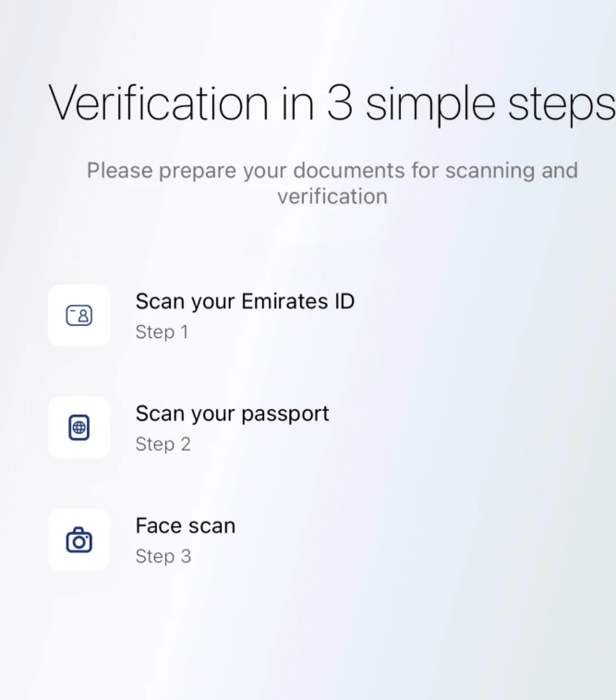Click the gray word "verification" in the subtitle
This screenshot has width=616, height=700.
tap(332, 197)
